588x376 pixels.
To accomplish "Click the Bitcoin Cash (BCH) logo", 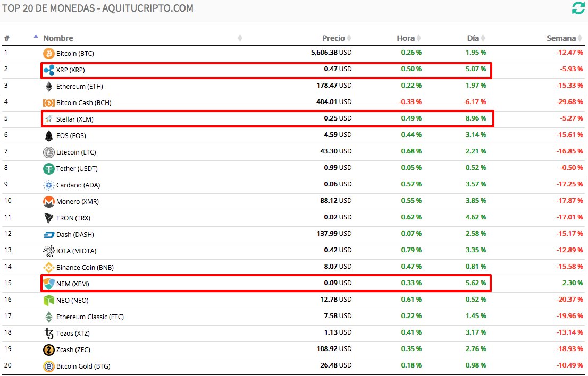I will tap(49, 103).
